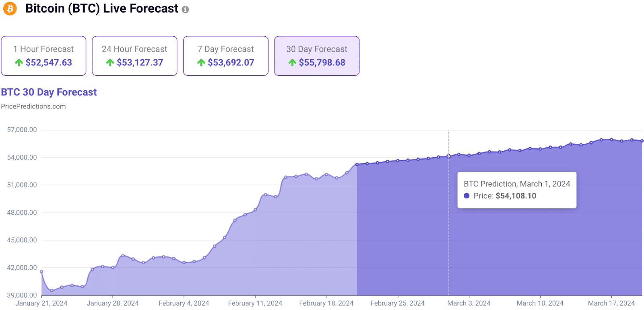Click green up arrow in 30 Day Forecast
This screenshot has height=310, width=644.
click(292, 62)
